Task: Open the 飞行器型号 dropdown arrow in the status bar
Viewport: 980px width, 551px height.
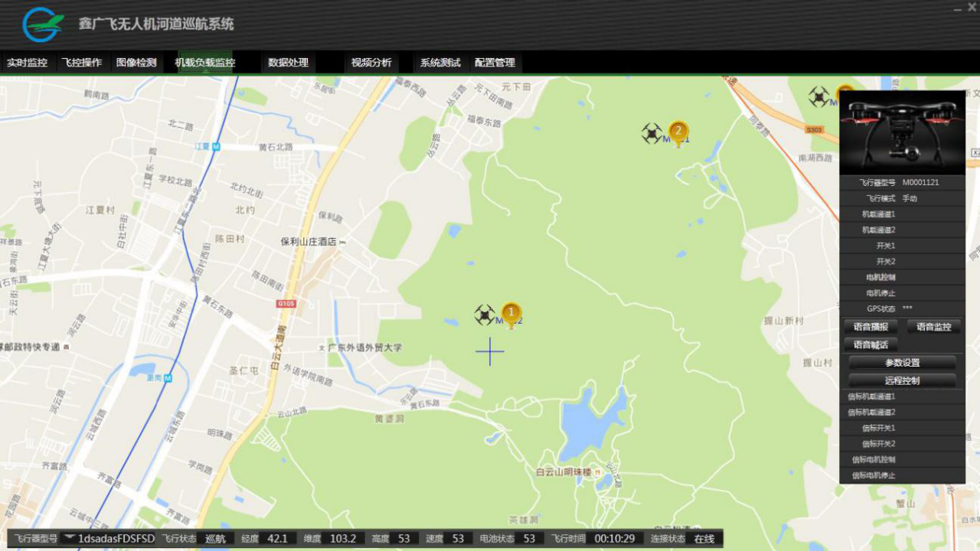Action: tap(70, 538)
